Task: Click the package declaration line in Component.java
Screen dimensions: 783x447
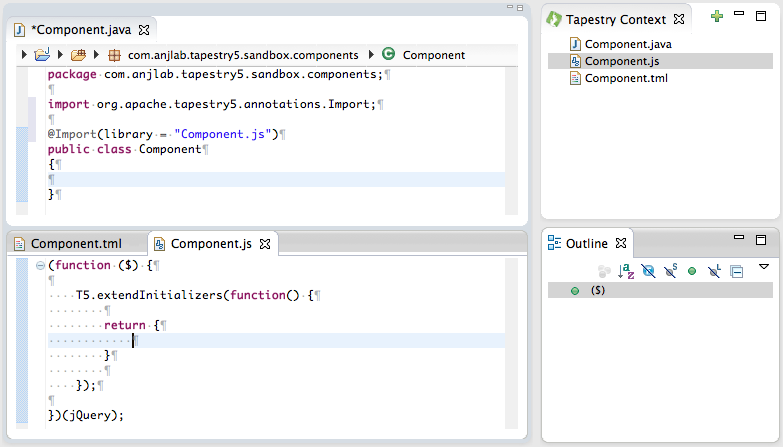Action: point(215,74)
